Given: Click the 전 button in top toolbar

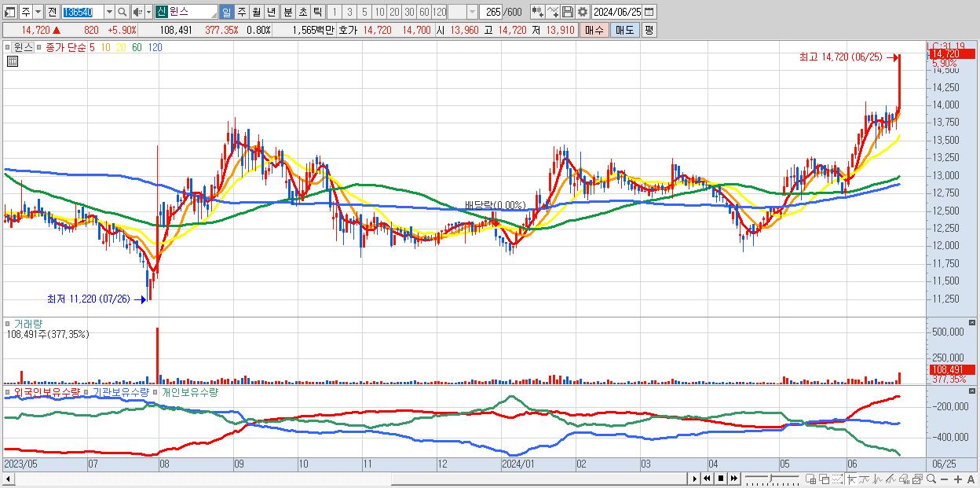Looking at the screenshot, I should (x=52, y=12).
